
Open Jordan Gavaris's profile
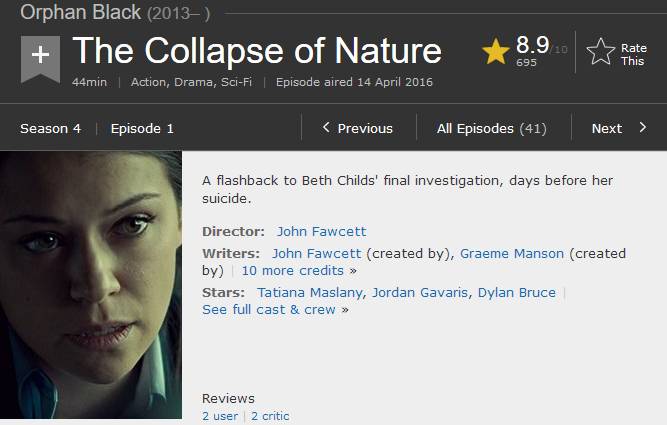point(420,292)
